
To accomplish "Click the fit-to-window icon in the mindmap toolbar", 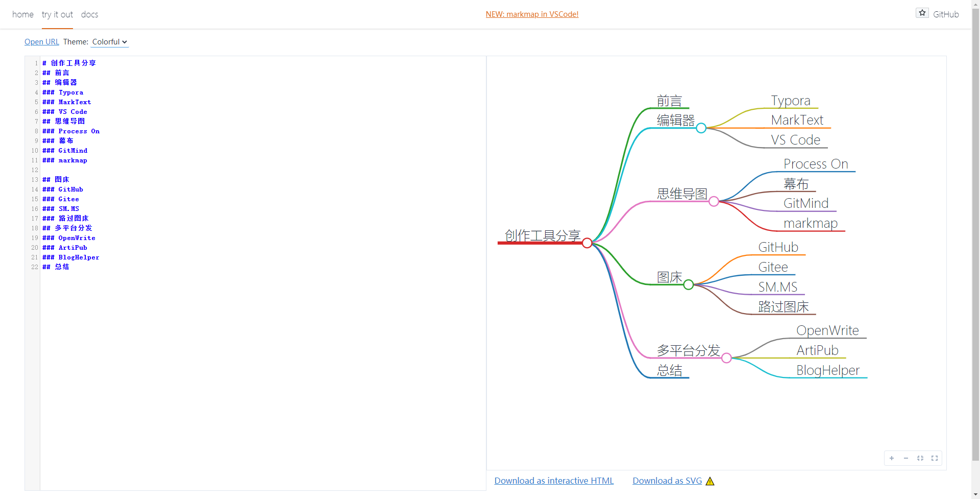I will (x=920, y=458).
